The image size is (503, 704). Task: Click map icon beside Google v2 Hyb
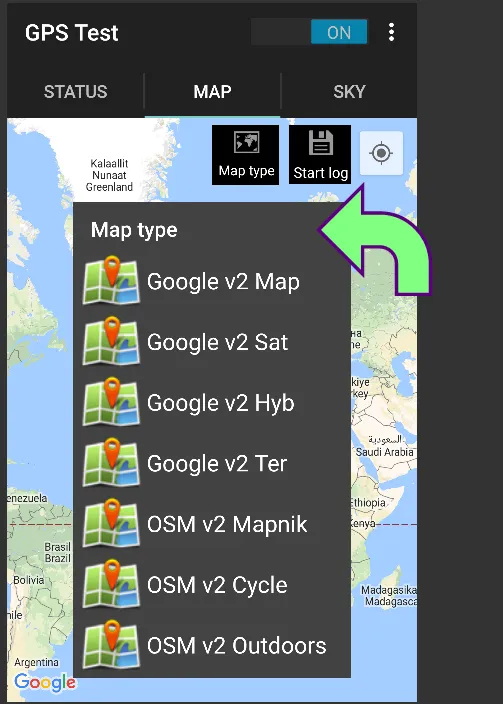click(111, 402)
